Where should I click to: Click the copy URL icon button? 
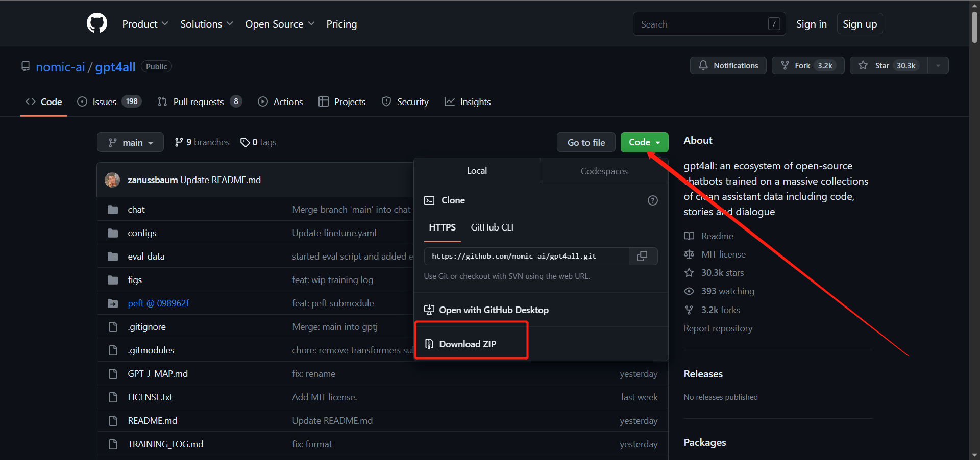(x=643, y=256)
